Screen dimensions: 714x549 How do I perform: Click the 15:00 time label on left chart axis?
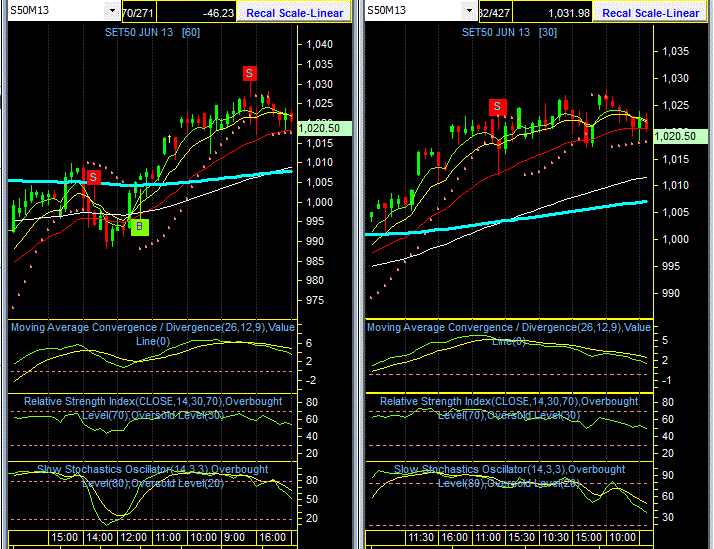65,537
